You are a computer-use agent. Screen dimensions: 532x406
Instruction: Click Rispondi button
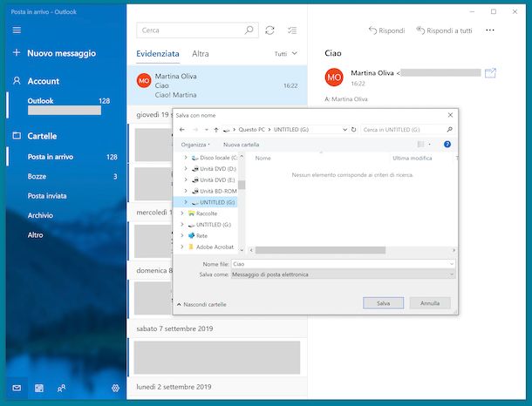tap(386, 30)
